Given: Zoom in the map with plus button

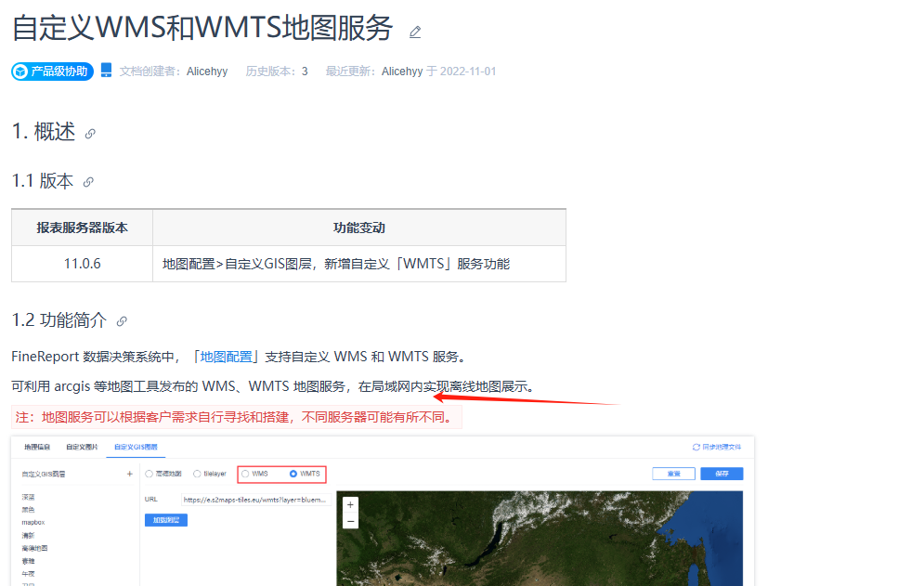Looking at the screenshot, I should coord(351,505).
